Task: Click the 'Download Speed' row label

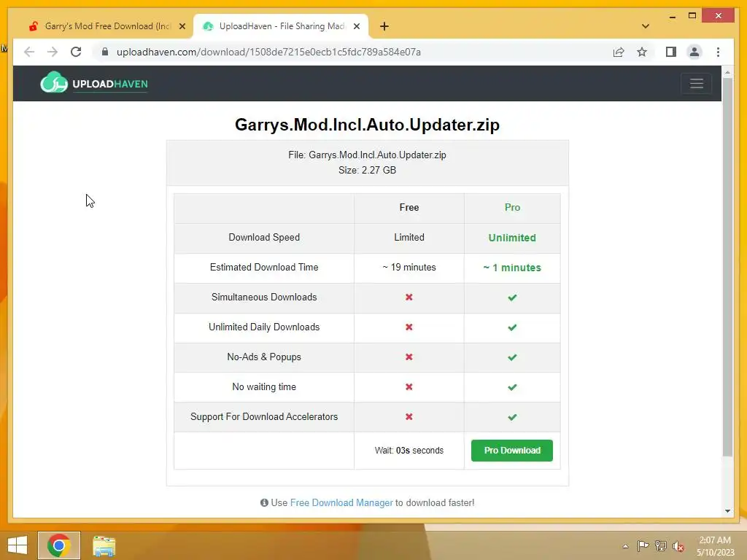Action: coord(264,238)
